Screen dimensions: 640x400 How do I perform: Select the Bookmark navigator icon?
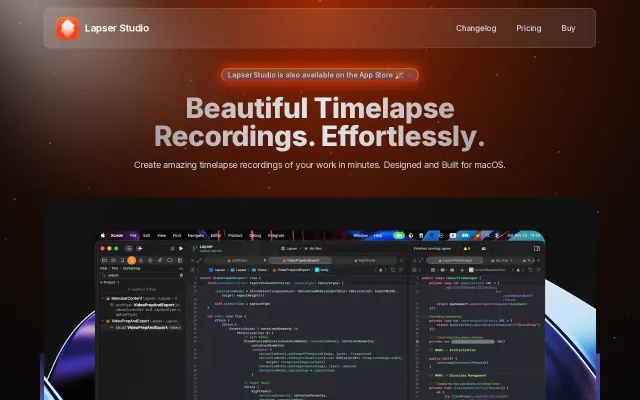pos(122,260)
